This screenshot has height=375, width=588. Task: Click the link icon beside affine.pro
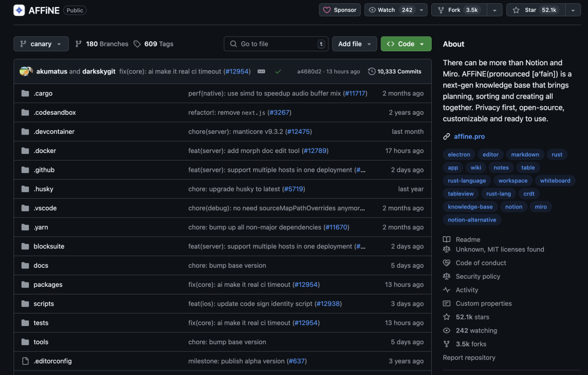coord(446,137)
